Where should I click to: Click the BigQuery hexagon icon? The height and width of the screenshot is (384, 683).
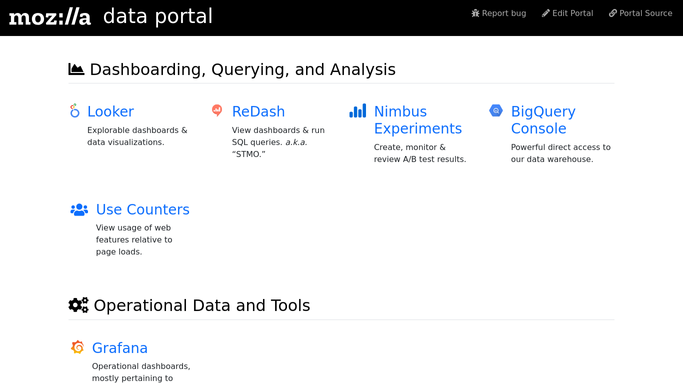(x=496, y=111)
